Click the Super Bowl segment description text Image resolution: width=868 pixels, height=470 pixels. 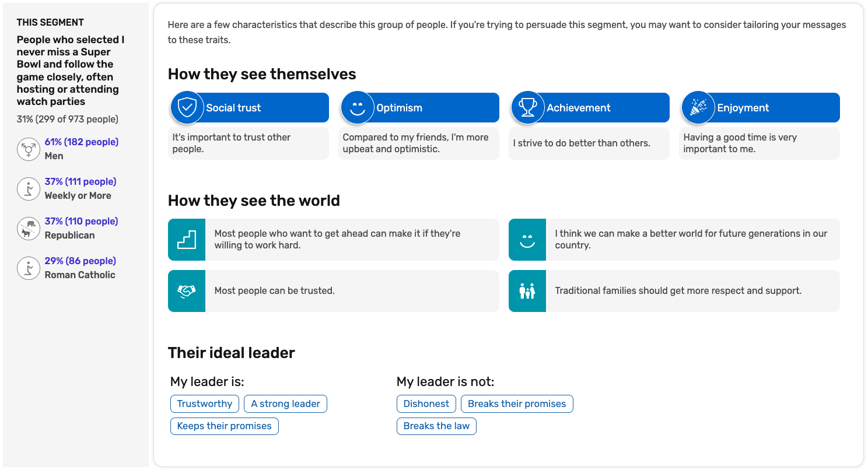click(71, 71)
